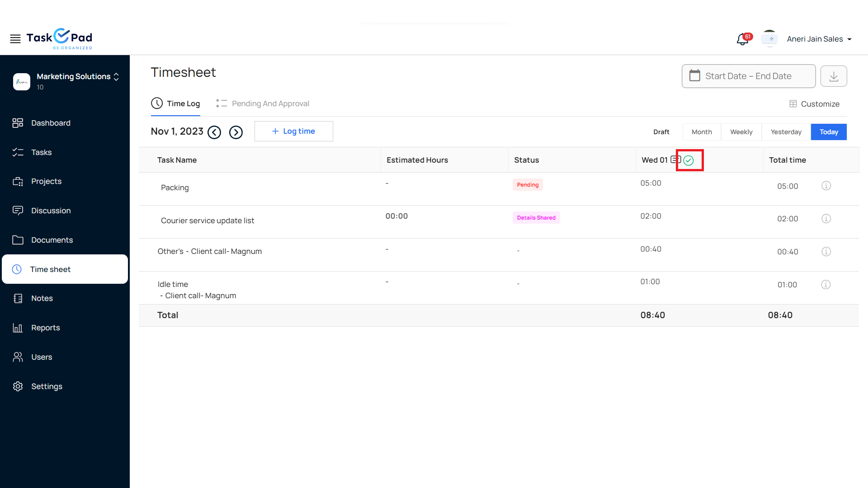868x488 pixels.
Task: Click the Start Date - End Date field
Action: click(x=748, y=76)
